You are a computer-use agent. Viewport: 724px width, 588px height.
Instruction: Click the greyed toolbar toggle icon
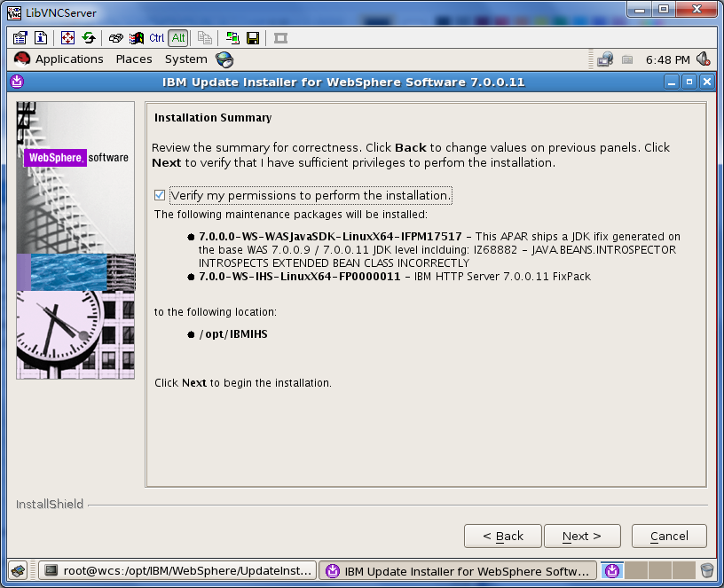tap(280, 38)
